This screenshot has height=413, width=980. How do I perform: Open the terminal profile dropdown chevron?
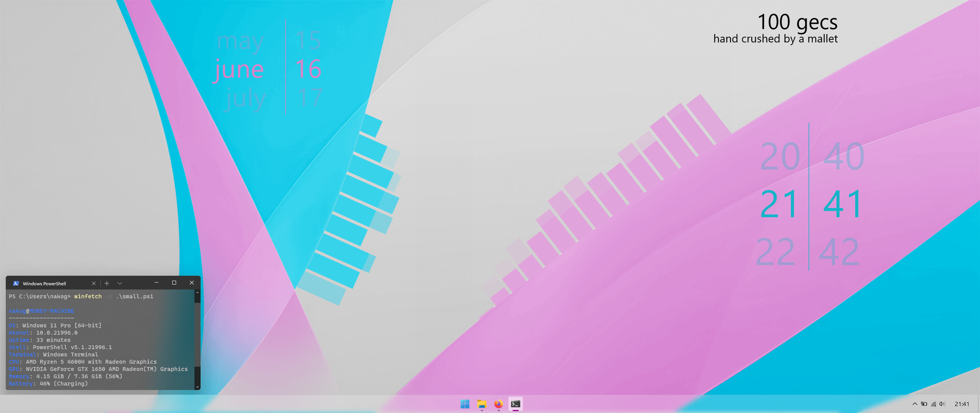120,283
